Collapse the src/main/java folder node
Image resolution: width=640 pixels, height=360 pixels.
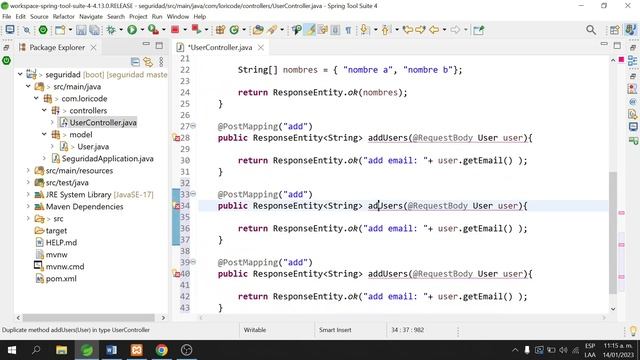coord(28,87)
